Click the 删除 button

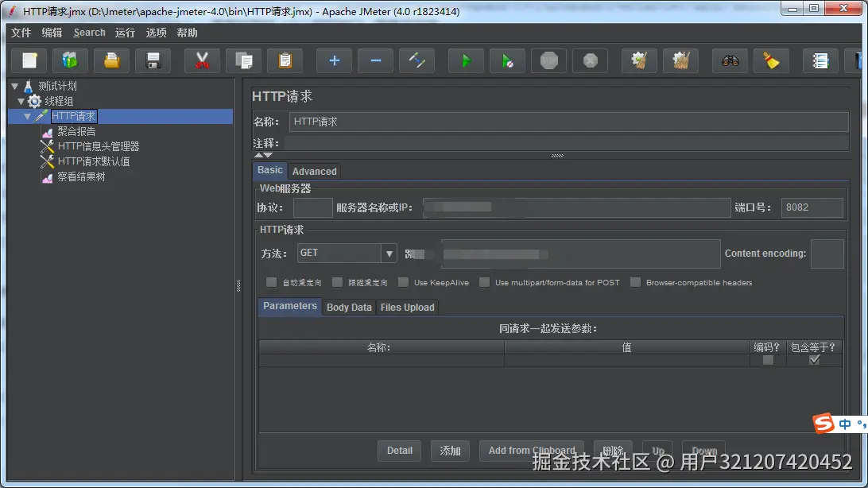click(614, 451)
